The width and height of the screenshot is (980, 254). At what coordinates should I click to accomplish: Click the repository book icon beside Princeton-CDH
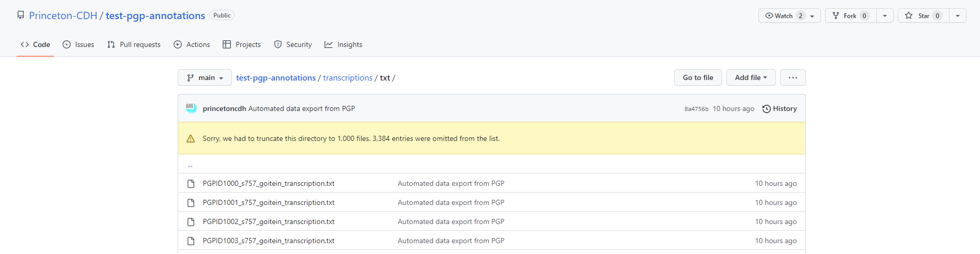click(21, 15)
